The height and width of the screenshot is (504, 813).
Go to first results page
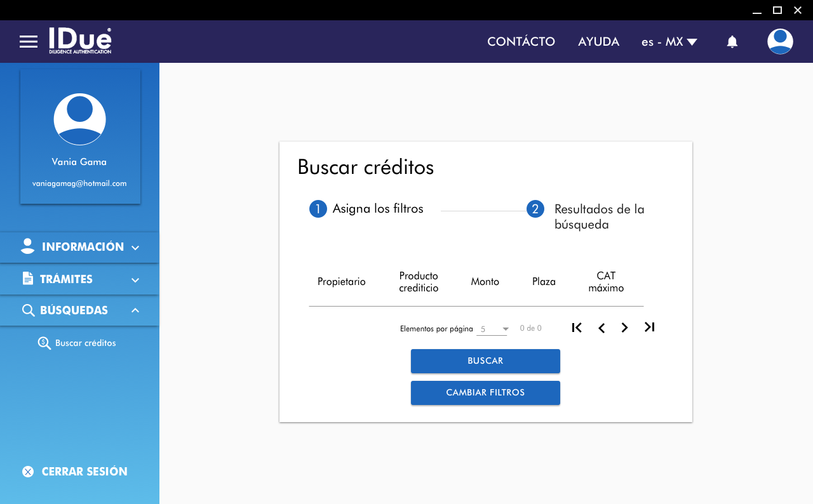(577, 328)
